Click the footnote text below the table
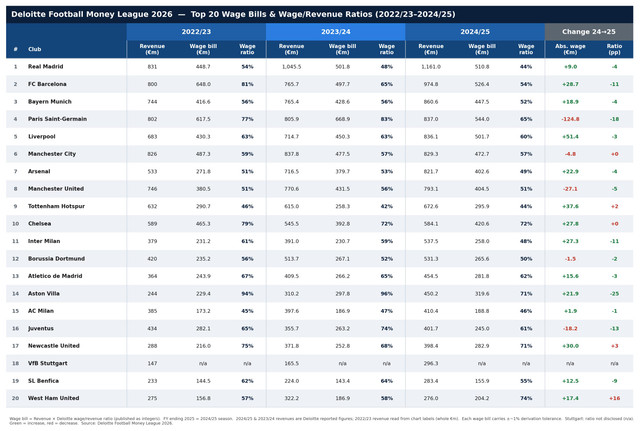The height and width of the screenshot is (431, 640). (x=320, y=421)
